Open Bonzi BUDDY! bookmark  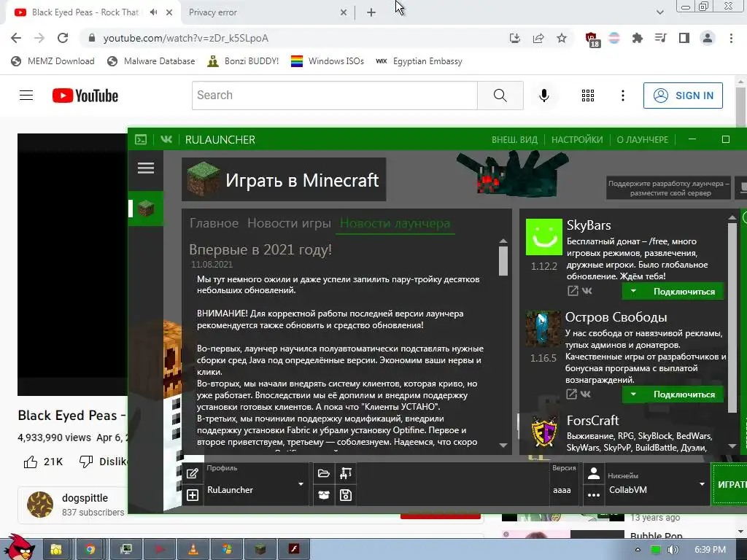coord(243,61)
